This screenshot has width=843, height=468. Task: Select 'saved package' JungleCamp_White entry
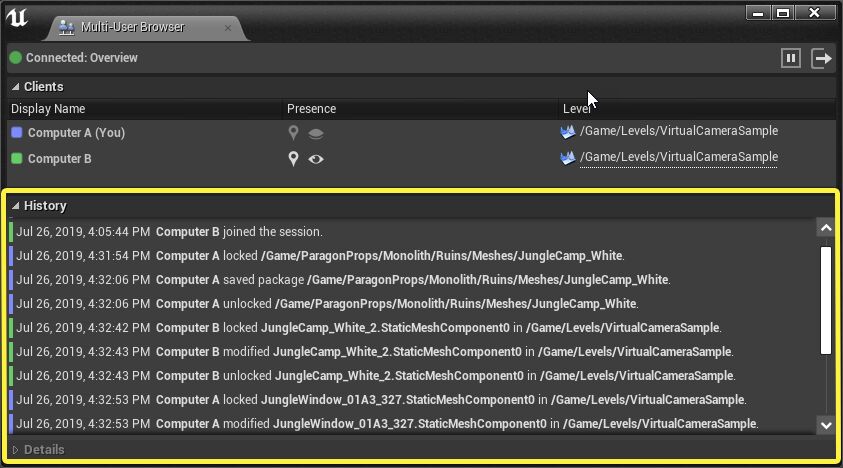point(412,280)
